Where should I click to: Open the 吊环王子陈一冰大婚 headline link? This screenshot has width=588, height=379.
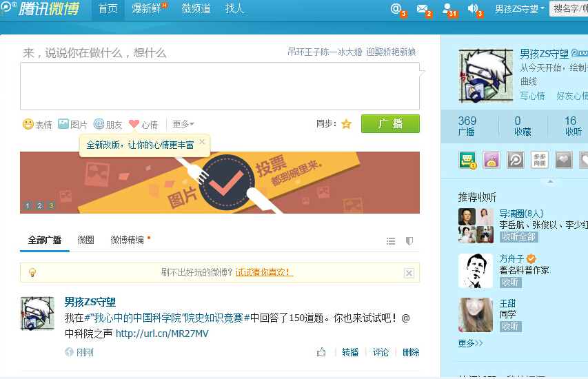352,52
